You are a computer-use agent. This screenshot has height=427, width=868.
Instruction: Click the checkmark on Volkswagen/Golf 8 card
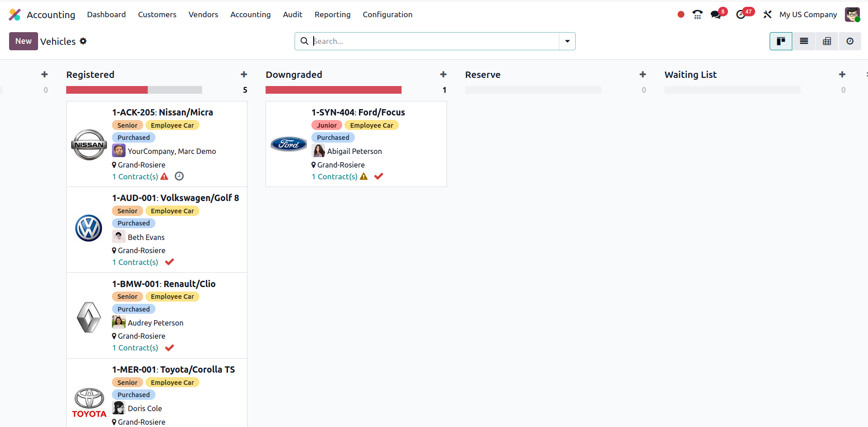pos(170,262)
